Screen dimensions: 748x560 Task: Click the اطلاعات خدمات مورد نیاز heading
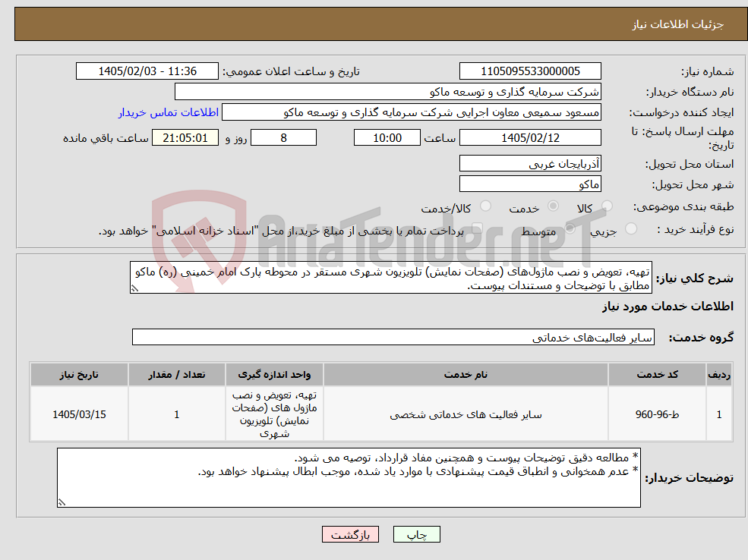668,307
